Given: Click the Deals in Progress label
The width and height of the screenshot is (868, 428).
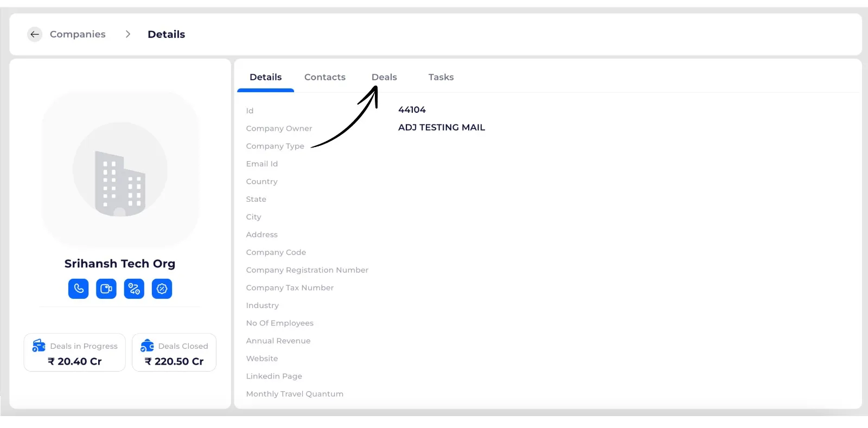Looking at the screenshot, I should (x=84, y=346).
